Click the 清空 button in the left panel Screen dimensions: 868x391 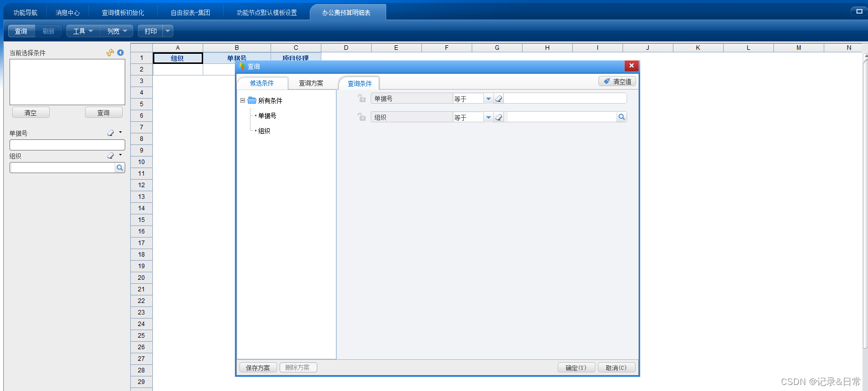31,113
